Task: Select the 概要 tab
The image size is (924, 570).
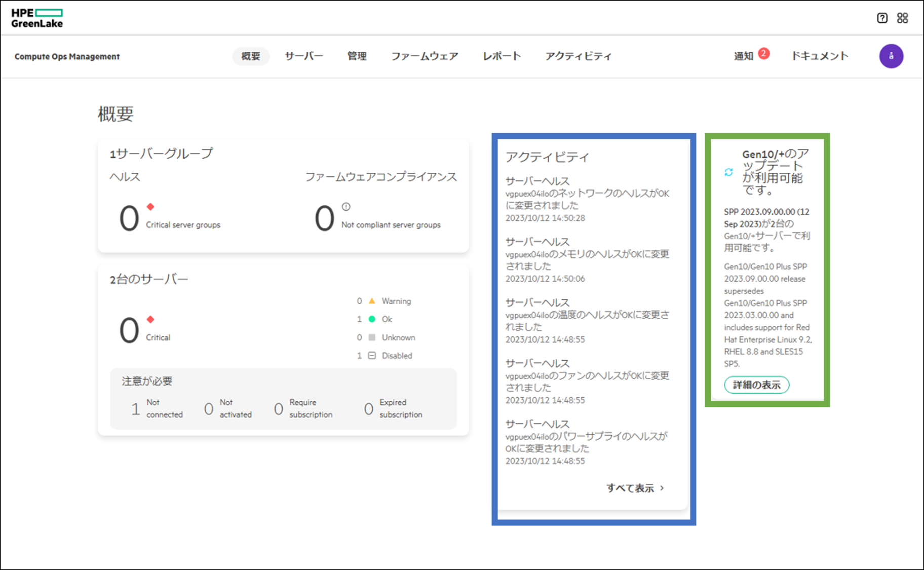Action: click(251, 56)
